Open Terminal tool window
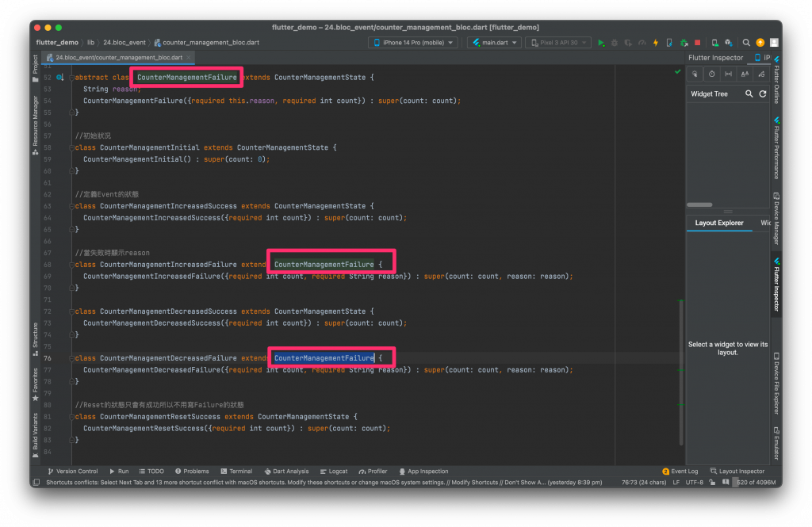 [236, 472]
